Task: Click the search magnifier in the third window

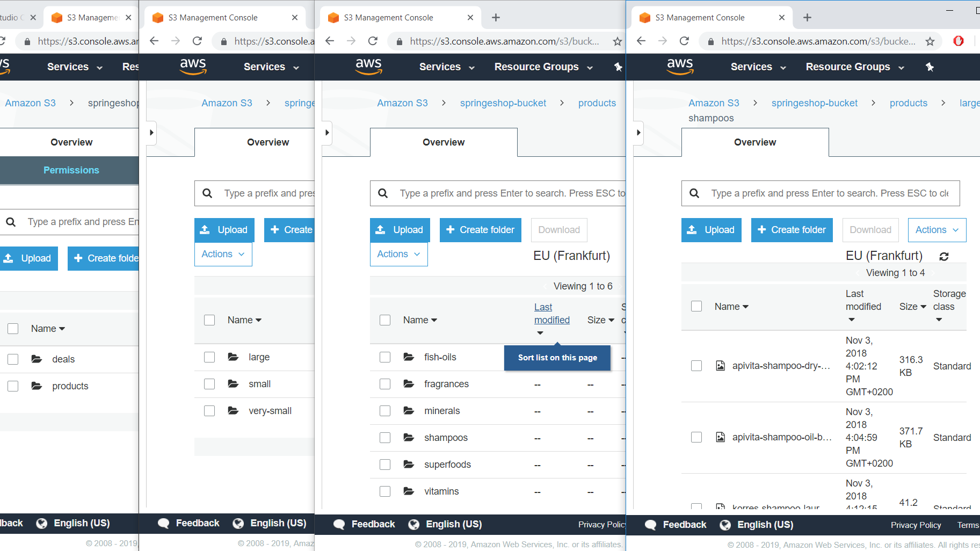Action: pos(383,193)
